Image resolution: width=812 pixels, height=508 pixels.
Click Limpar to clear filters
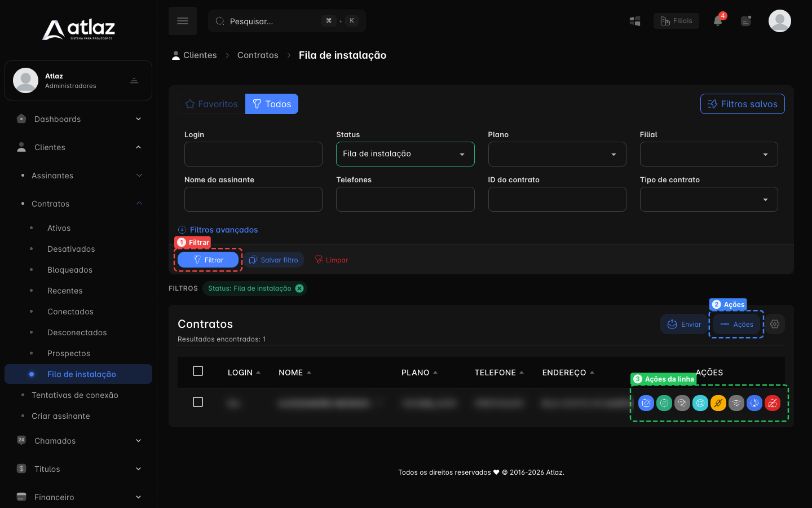(332, 260)
